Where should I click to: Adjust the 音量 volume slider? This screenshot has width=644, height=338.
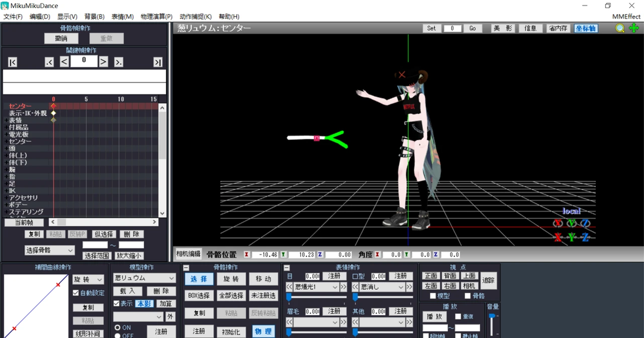tap(492, 316)
